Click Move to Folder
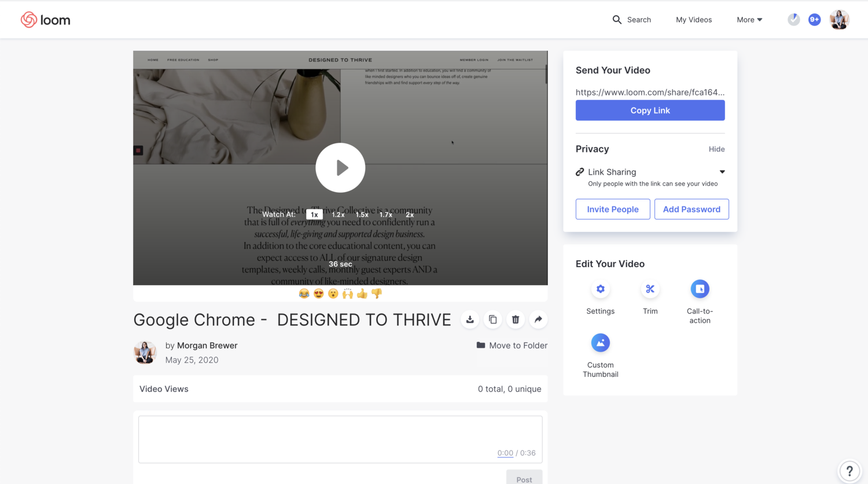The height and width of the screenshot is (484, 868). [512, 345]
